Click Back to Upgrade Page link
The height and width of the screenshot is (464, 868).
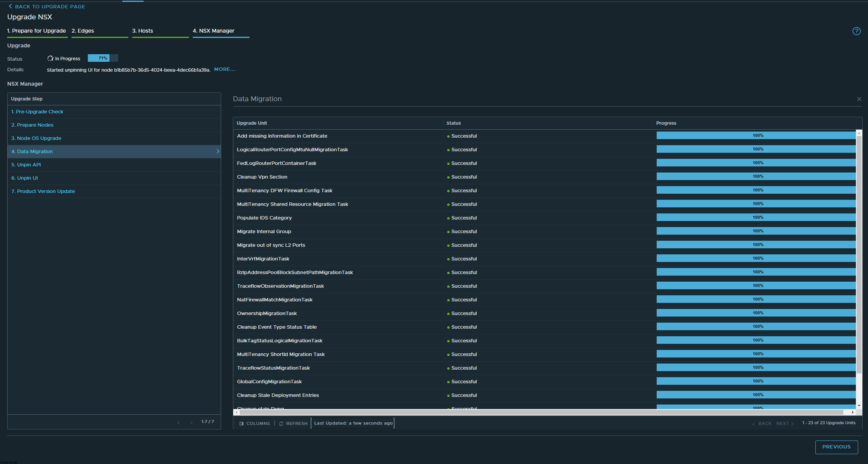(47, 6)
